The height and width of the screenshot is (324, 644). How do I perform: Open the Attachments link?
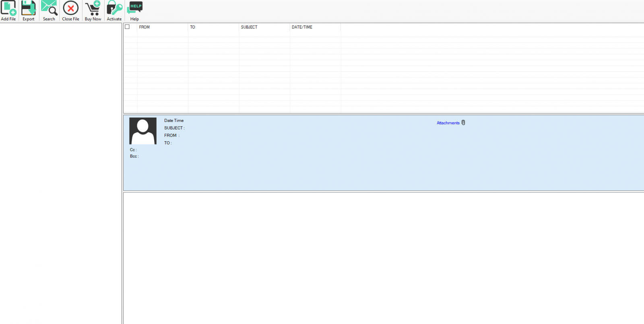(448, 123)
